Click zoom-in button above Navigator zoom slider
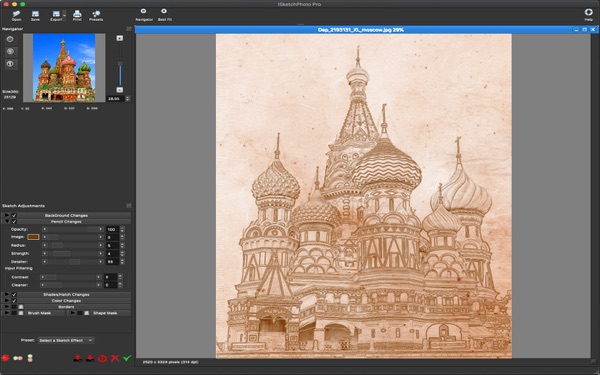Viewport: 600px width, 375px height. pos(120,38)
